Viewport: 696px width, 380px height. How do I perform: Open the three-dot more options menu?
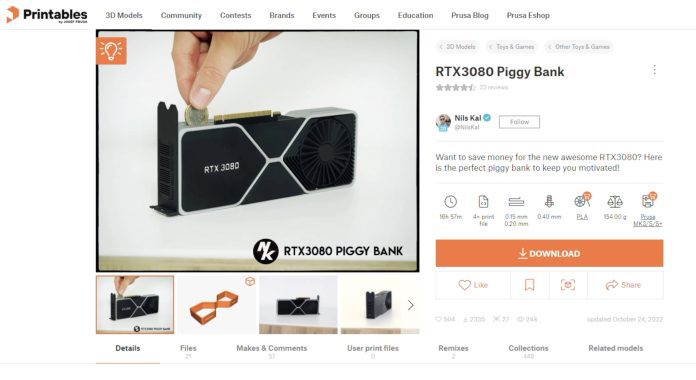click(654, 70)
